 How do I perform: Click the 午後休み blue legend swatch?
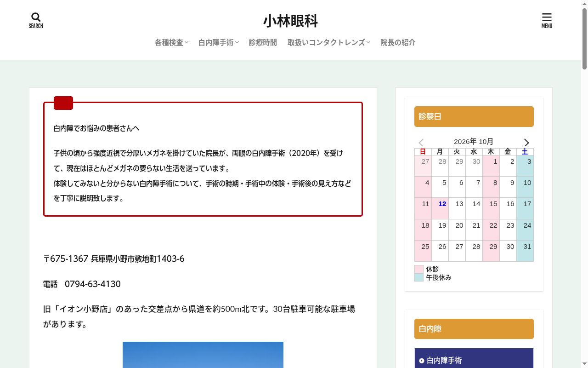(419, 277)
